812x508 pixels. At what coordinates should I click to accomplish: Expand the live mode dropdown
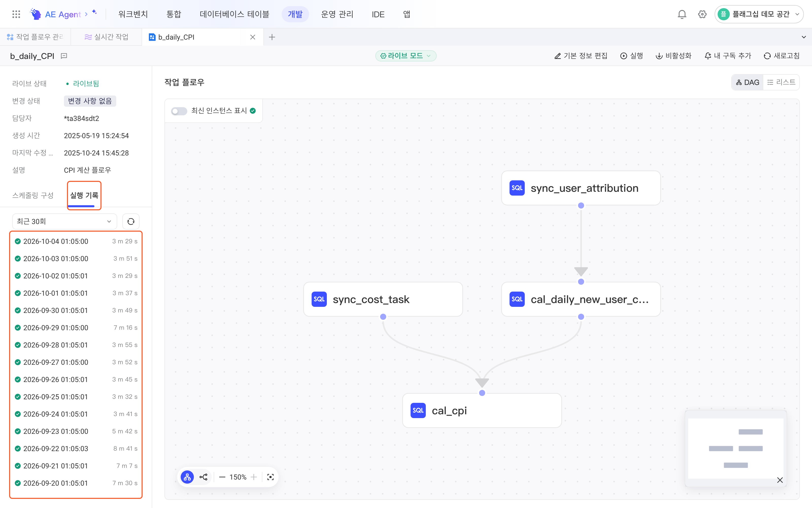tap(406, 56)
